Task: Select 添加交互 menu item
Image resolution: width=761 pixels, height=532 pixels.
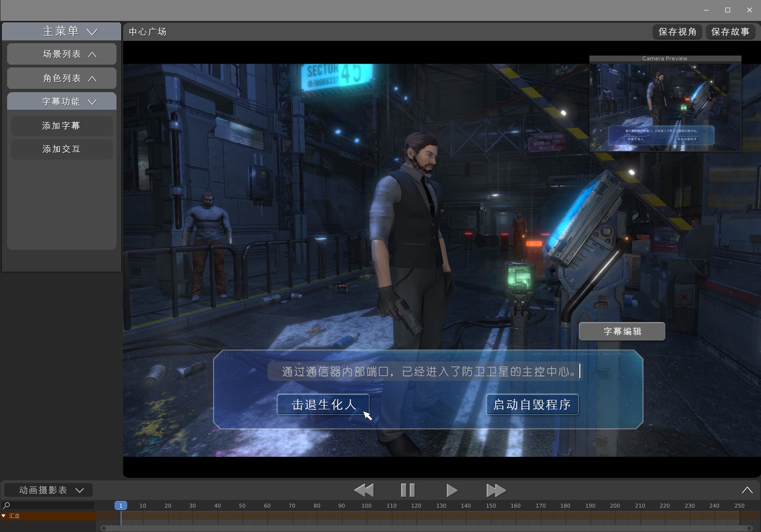Action: coord(62,149)
